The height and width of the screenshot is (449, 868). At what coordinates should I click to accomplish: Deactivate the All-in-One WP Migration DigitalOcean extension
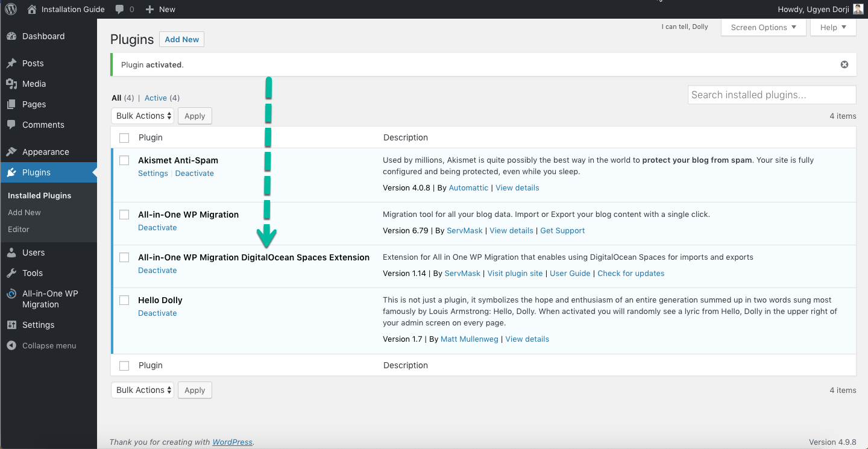coord(157,270)
